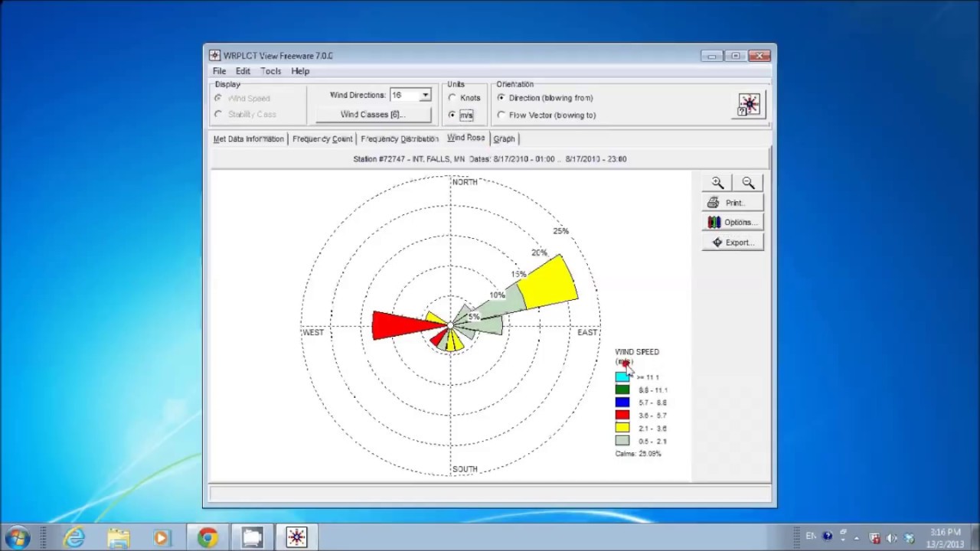980x551 pixels.
Task: Click the Station #72747 header text
Action: (x=490, y=159)
